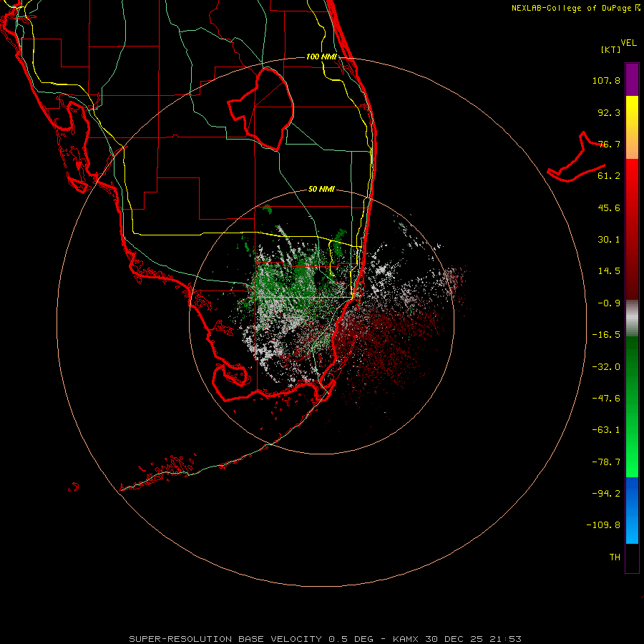Select the 76.7 value on the velocity scale
The image size is (644, 644).
[609, 144]
